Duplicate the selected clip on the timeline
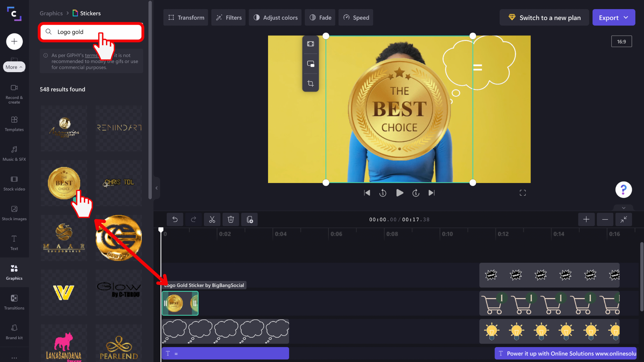Image resolution: width=644 pixels, height=362 pixels. point(250,219)
